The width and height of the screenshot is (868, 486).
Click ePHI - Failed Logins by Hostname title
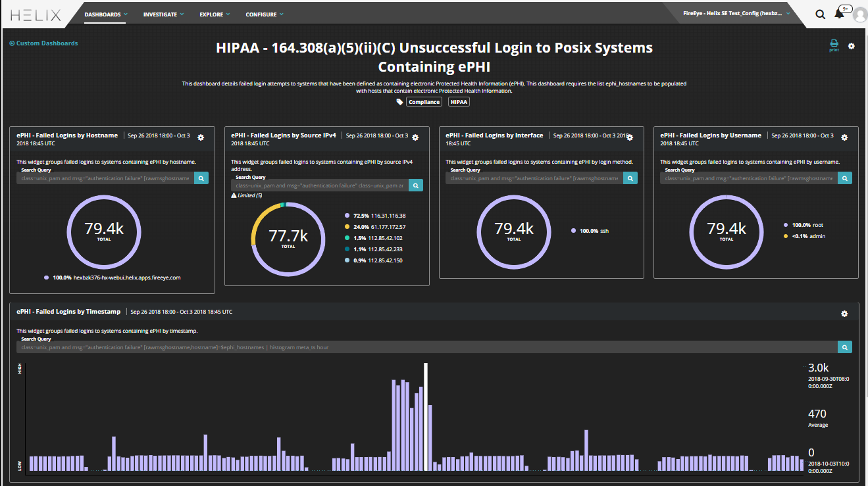click(x=67, y=135)
